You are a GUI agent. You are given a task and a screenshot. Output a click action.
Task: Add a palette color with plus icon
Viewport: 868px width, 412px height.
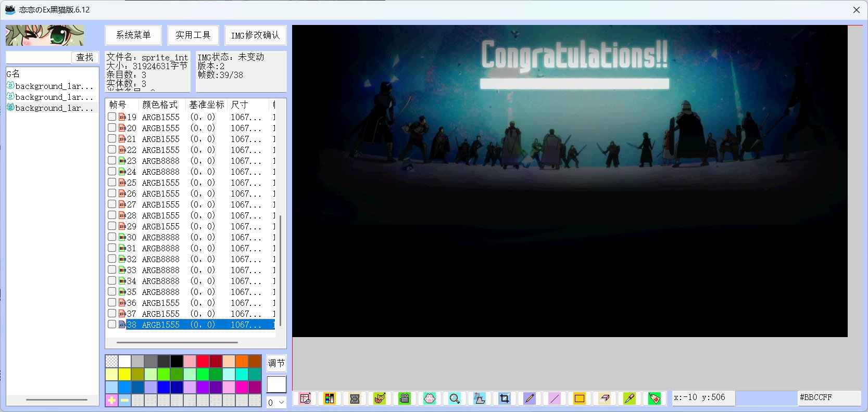point(111,400)
